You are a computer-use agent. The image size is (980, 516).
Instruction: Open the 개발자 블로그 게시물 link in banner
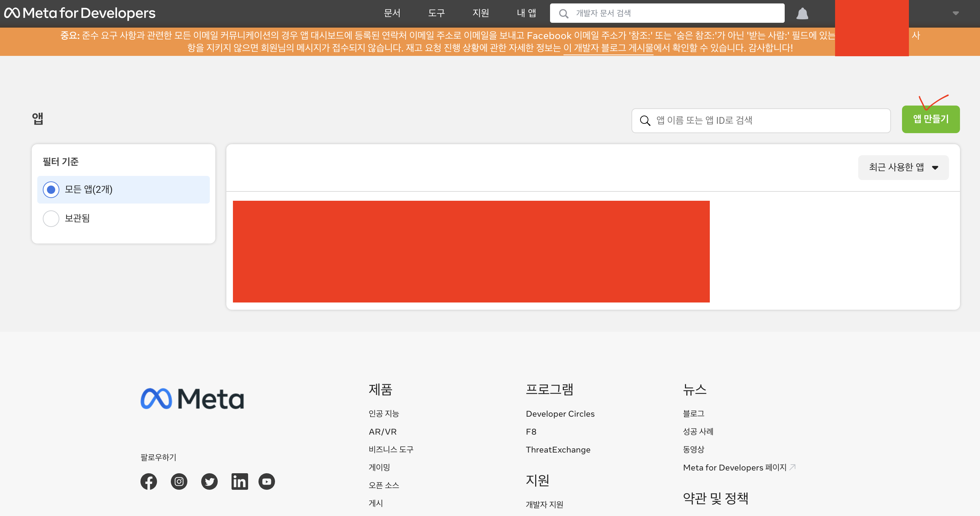point(608,48)
